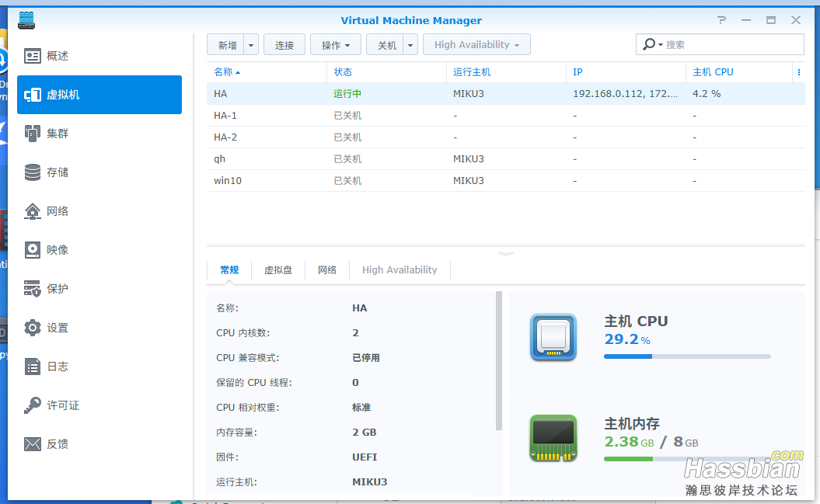Open the 许可证 license key icon

tap(33, 405)
